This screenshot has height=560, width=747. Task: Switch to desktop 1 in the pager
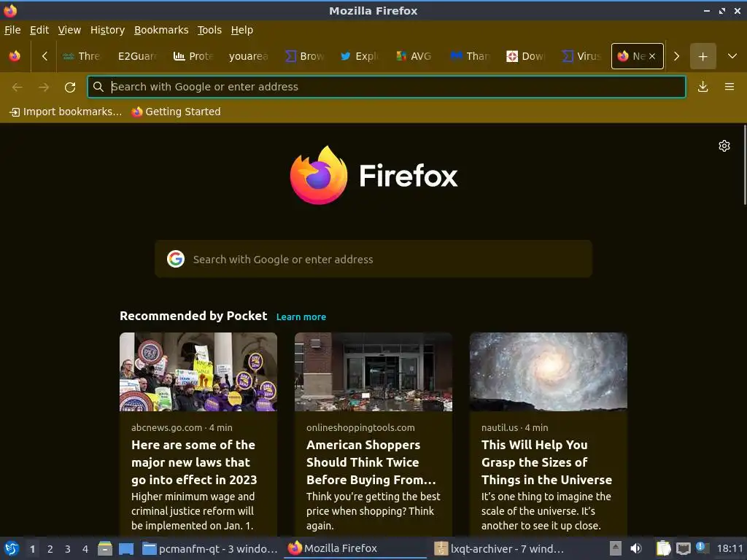32,549
